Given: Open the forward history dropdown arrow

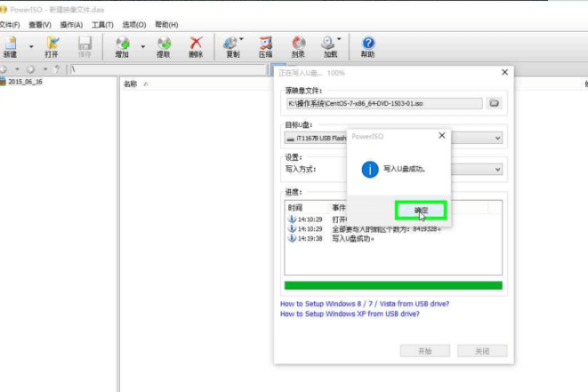Looking at the screenshot, I should point(45,69).
